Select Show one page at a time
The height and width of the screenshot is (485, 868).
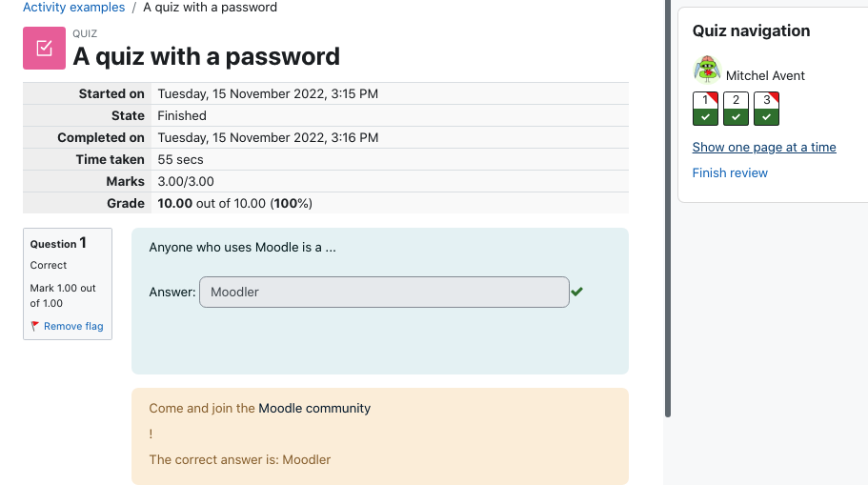[x=764, y=148]
